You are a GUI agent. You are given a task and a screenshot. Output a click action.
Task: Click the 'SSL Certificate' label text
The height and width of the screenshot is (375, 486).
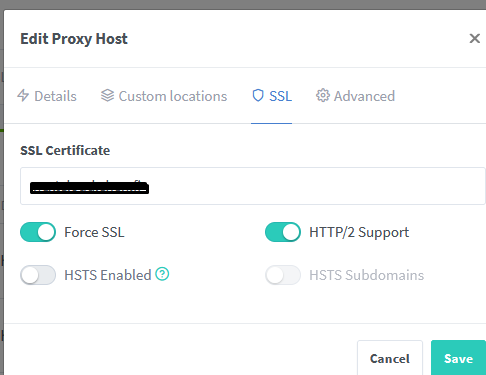(x=65, y=151)
